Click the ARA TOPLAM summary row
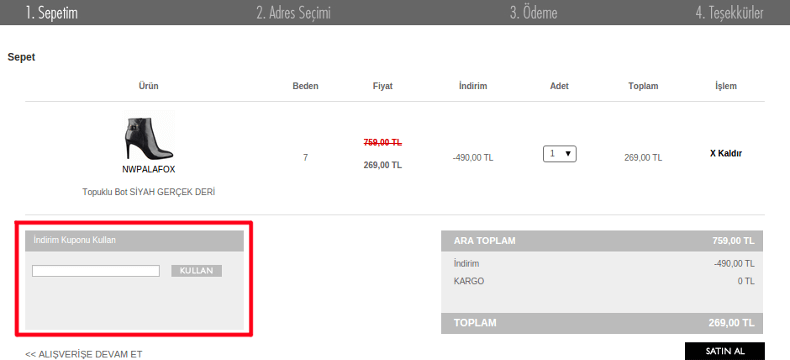This screenshot has width=790, height=360. click(x=602, y=241)
